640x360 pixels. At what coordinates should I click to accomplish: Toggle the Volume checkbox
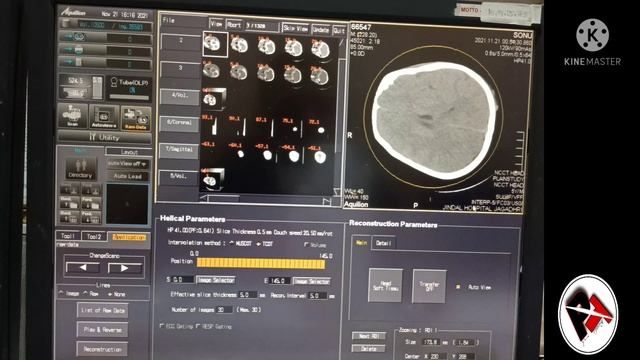pyautogui.click(x=306, y=244)
